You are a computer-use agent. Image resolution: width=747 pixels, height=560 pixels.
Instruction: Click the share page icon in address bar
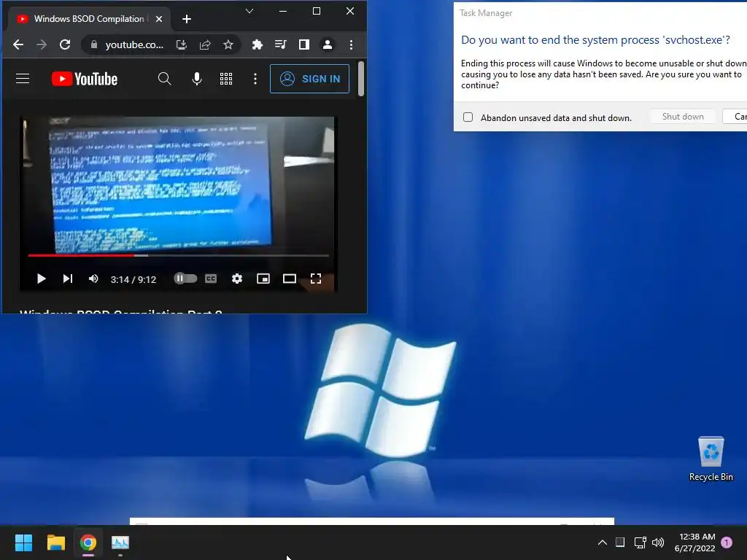point(205,44)
